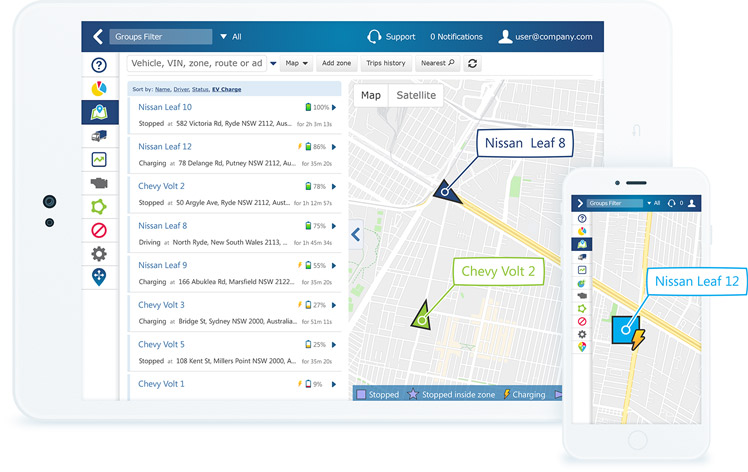
Task: Open user@company.com account menu
Action: (x=553, y=37)
